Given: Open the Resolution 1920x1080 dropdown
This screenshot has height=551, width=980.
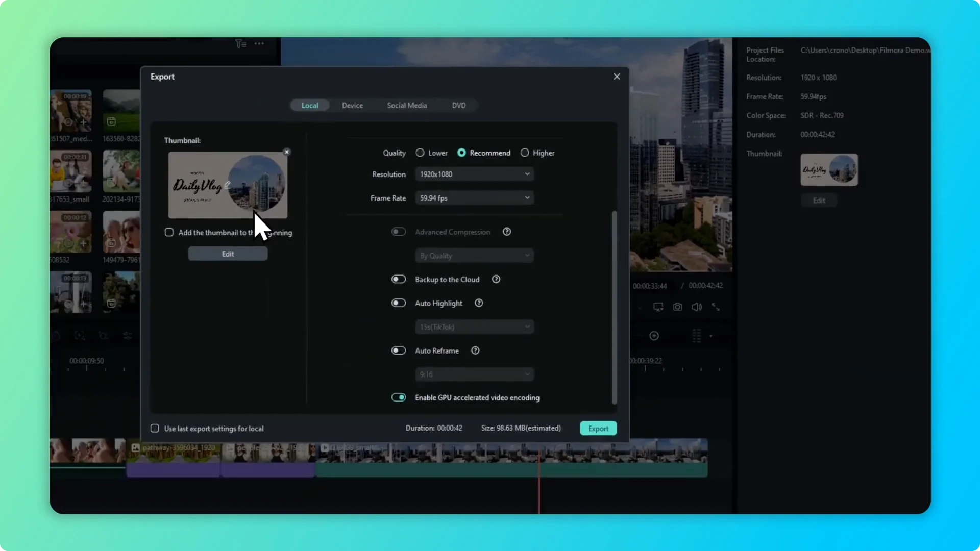Looking at the screenshot, I should click(x=475, y=174).
